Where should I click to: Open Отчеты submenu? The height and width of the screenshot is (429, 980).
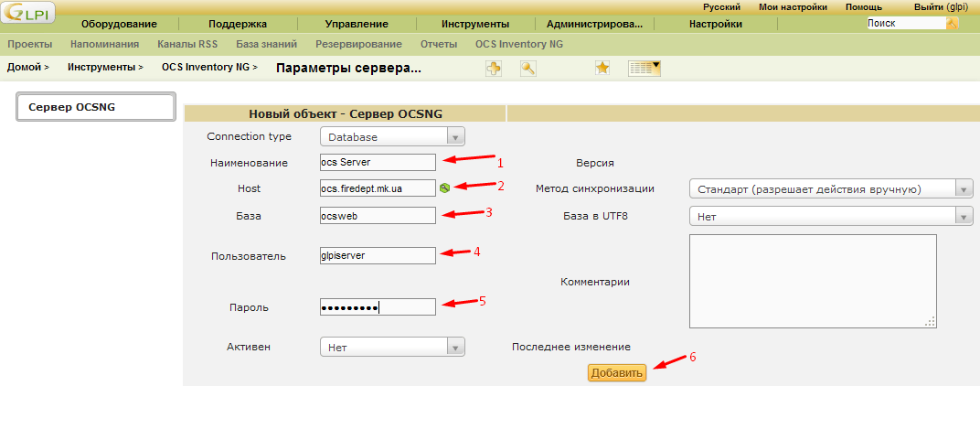(x=439, y=45)
